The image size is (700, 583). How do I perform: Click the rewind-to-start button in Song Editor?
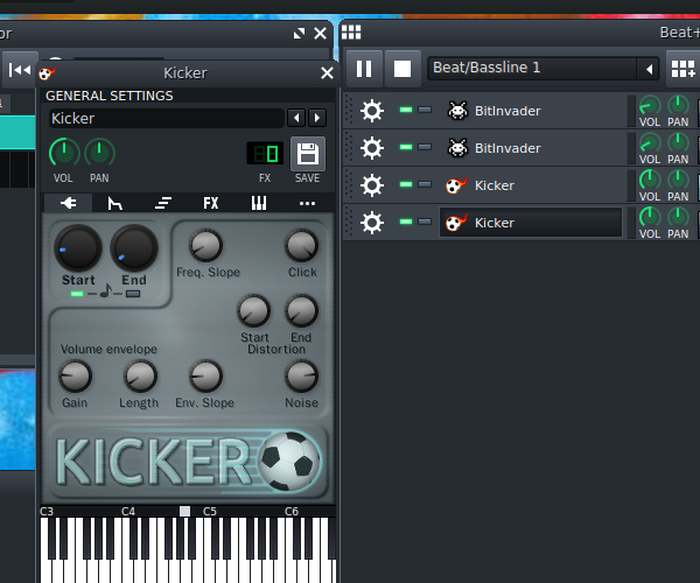pos(19,70)
